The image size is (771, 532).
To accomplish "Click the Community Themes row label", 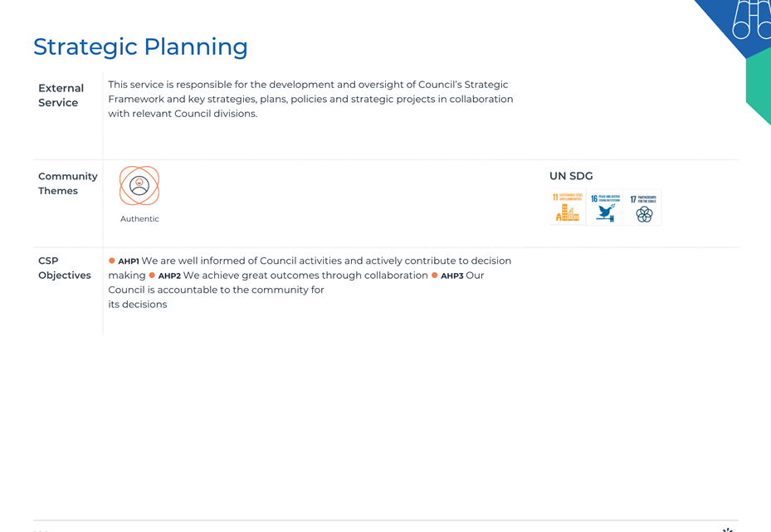I will click(x=68, y=183).
